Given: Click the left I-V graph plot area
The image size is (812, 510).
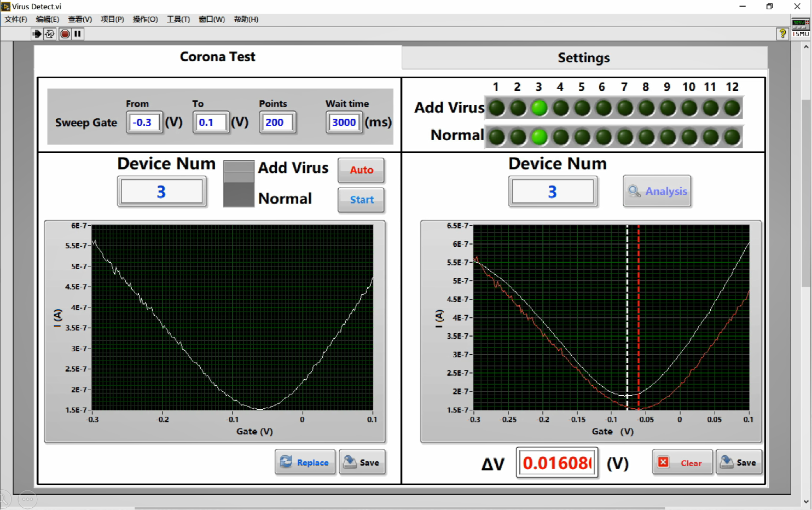Looking at the screenshot, I should click(x=233, y=317).
